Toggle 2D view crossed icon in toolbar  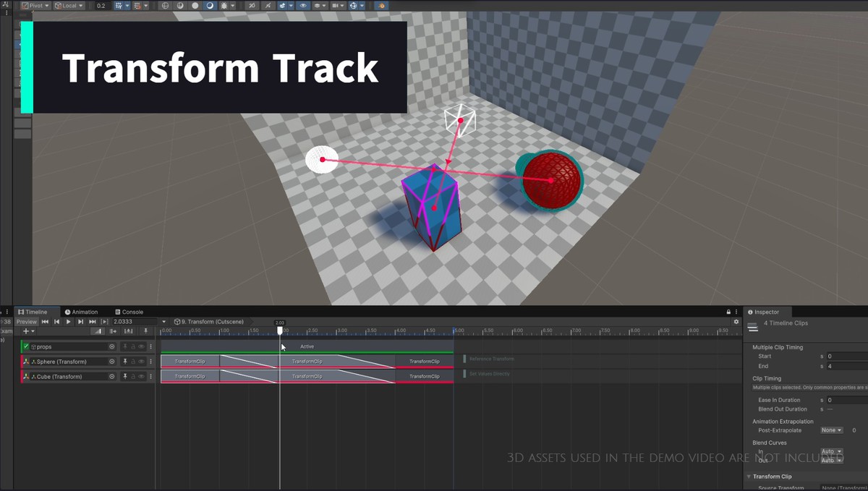click(252, 6)
